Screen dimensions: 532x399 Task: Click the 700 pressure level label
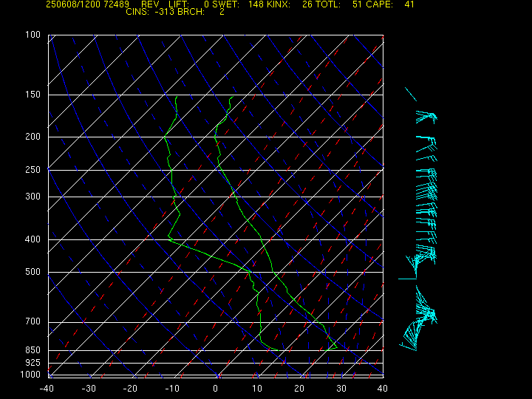click(33, 321)
